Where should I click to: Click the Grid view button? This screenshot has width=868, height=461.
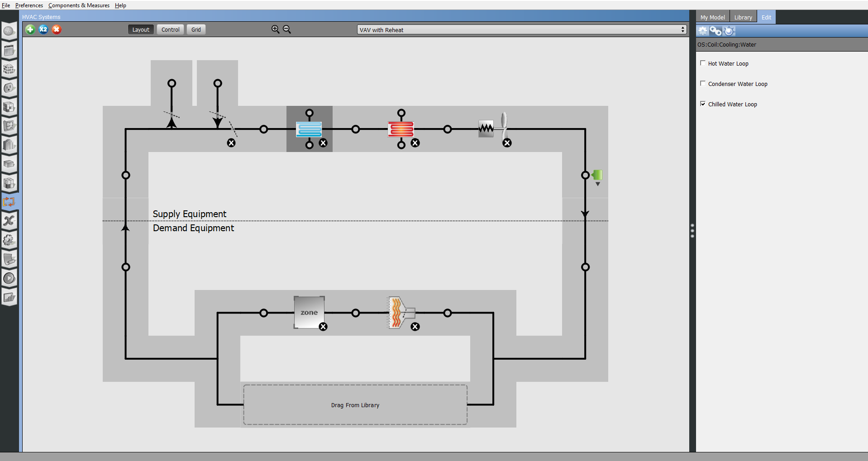(196, 29)
